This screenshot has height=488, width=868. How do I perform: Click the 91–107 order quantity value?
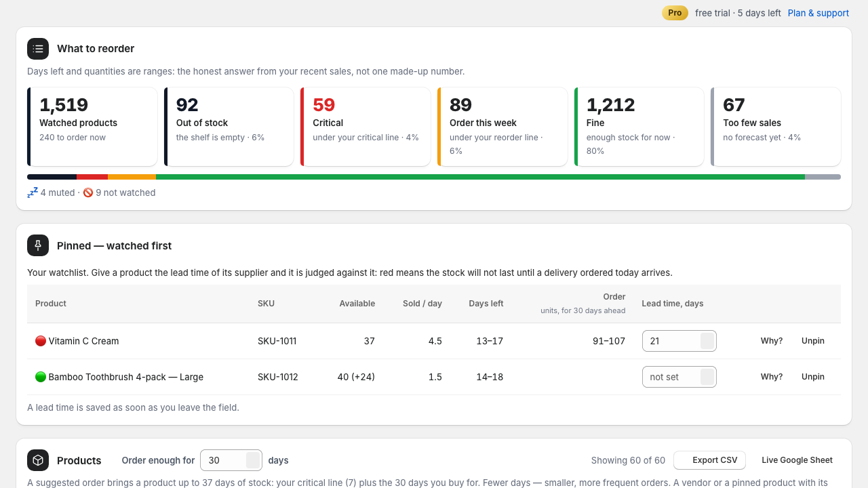[609, 341]
